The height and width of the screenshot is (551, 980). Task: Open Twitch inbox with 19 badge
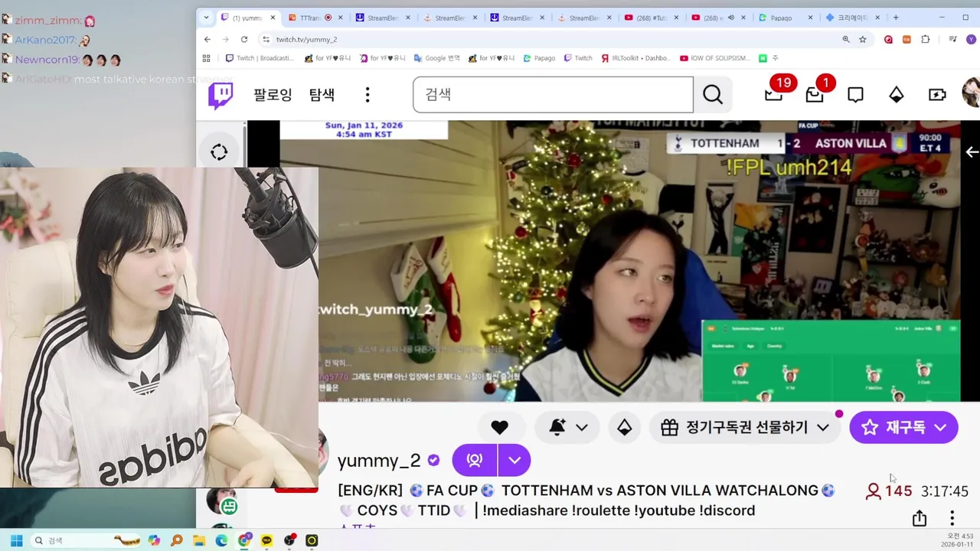[x=774, y=93]
